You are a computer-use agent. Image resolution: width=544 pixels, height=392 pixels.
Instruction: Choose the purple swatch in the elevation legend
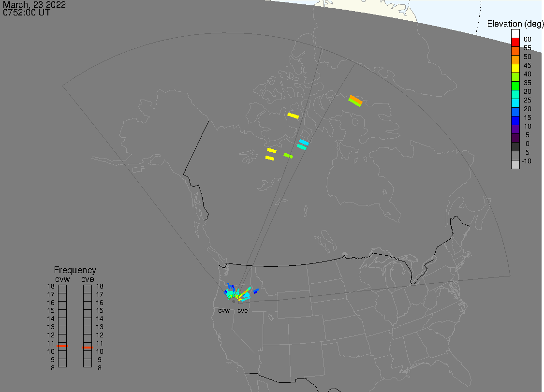click(x=515, y=130)
